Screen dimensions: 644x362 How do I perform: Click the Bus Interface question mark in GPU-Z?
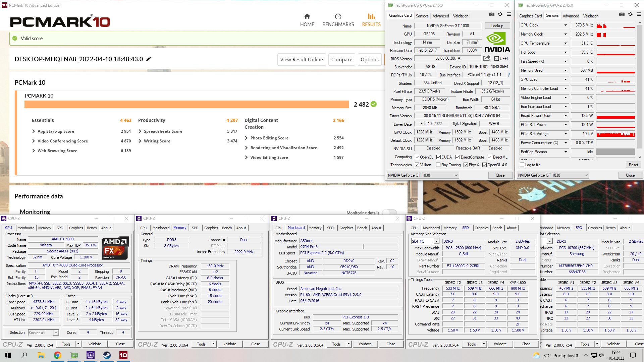(x=508, y=75)
